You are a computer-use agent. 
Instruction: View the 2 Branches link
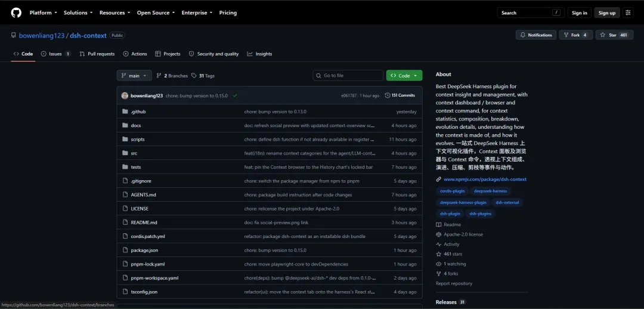172,76
